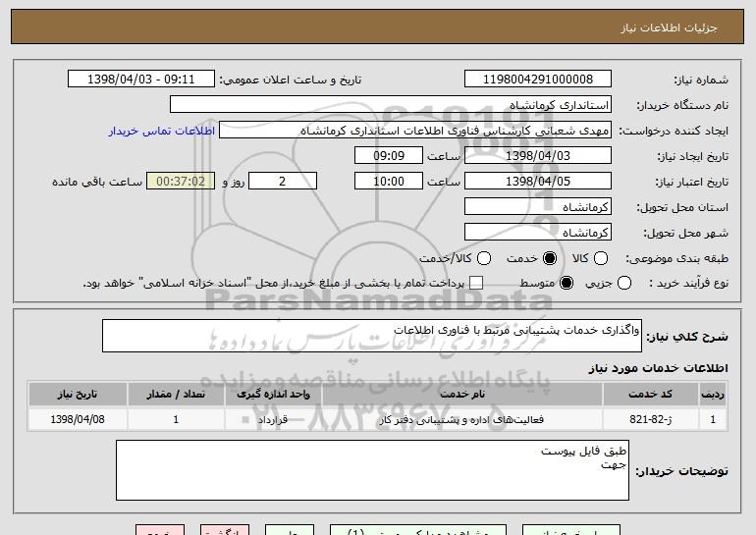The image size is (756, 535).
Task: Click the delivery province field کرمانشاه
Action: [538, 207]
